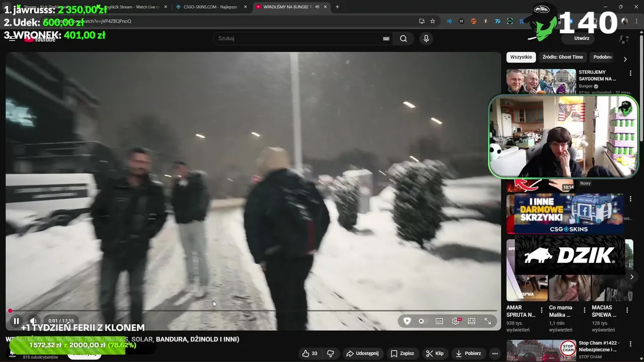Open on-screen keyboard in search box

(386, 39)
